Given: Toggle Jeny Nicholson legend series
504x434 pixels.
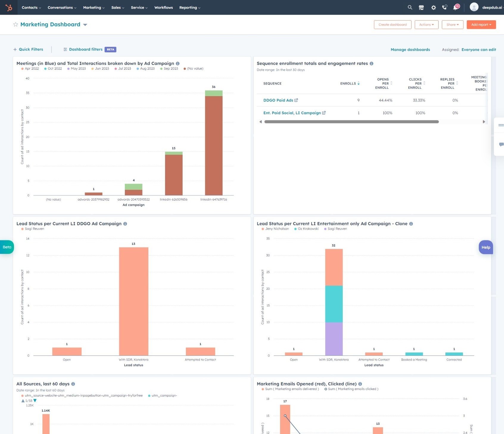Looking at the screenshot, I should 275,229.
